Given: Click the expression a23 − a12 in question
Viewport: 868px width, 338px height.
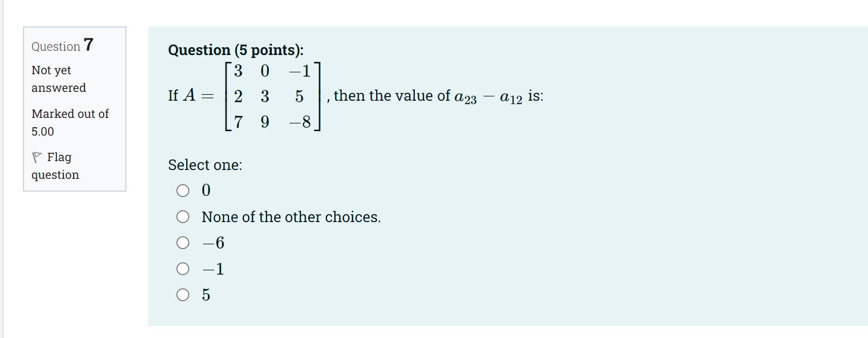Looking at the screenshot, I should [488, 96].
